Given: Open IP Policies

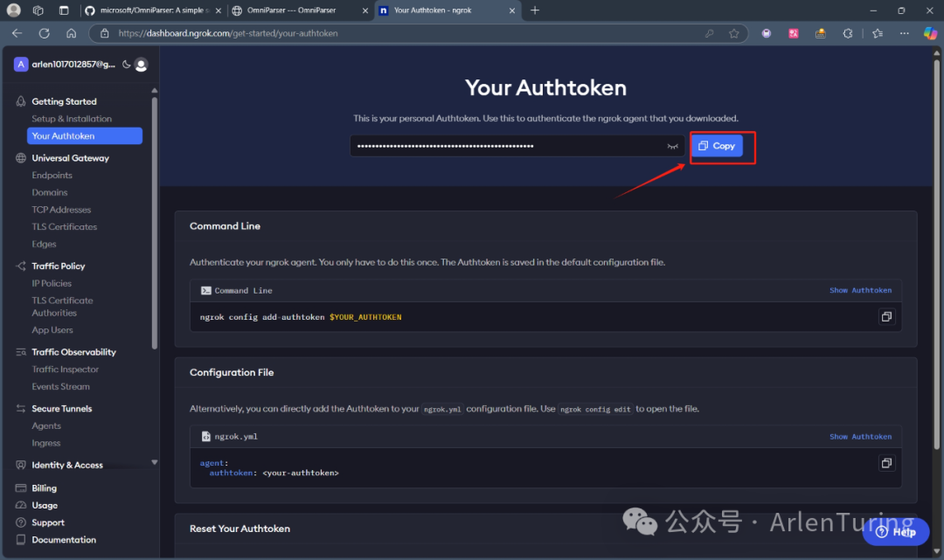Looking at the screenshot, I should click(52, 283).
